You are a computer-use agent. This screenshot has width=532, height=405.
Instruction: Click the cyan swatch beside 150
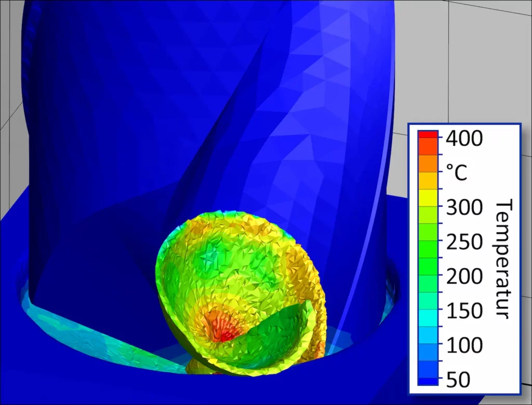428,312
